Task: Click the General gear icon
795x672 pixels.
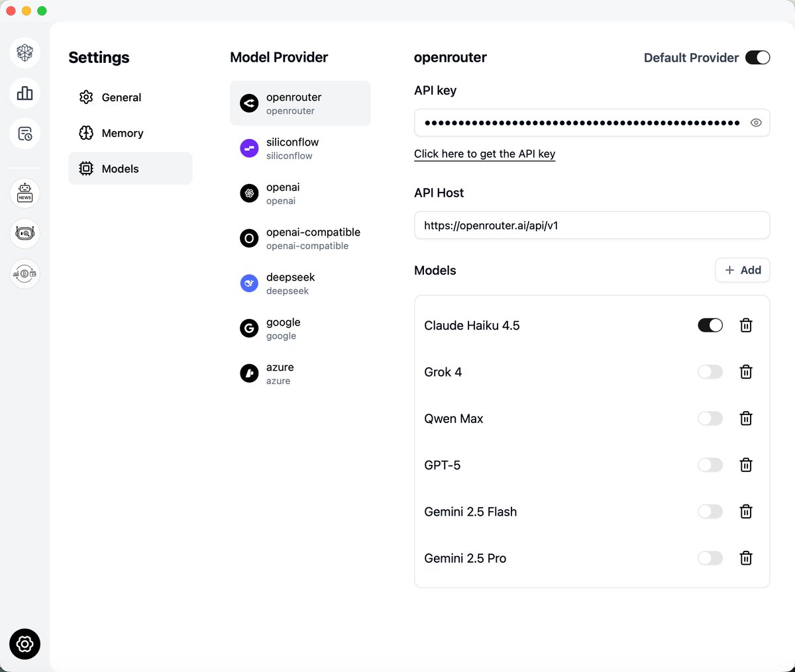Action: 86,97
